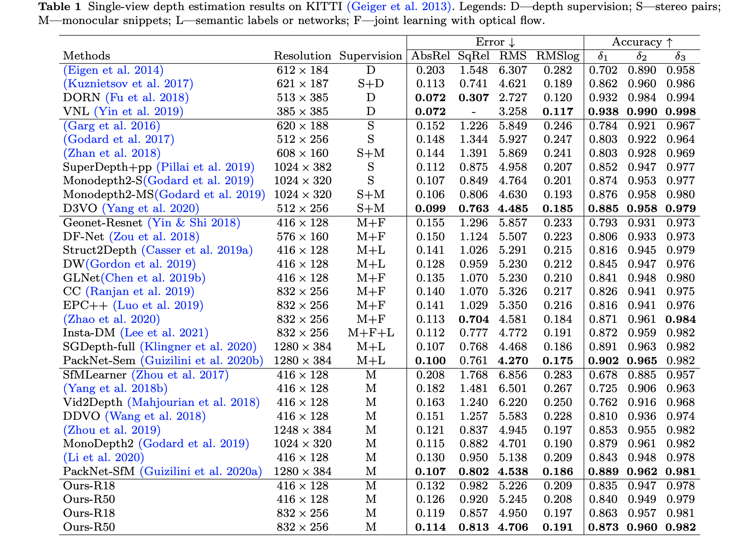Open the Garg et al. 2016 citation

click(112, 126)
